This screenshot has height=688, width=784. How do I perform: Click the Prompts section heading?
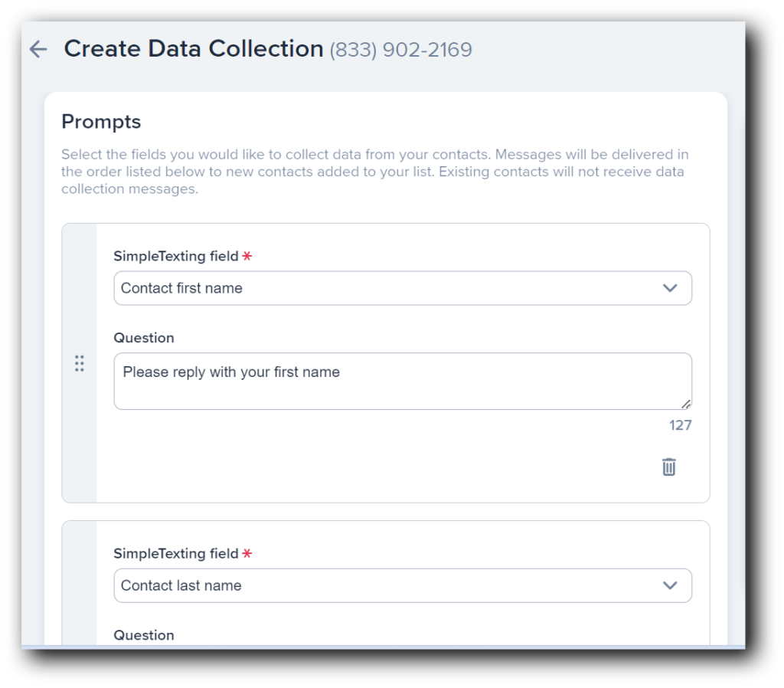pos(101,121)
